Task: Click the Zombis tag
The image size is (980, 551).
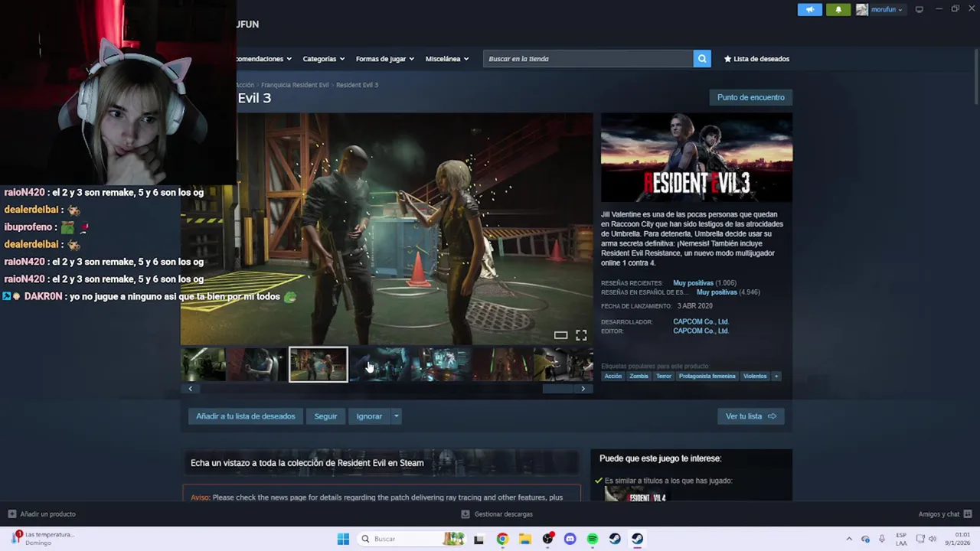Action: tap(639, 377)
